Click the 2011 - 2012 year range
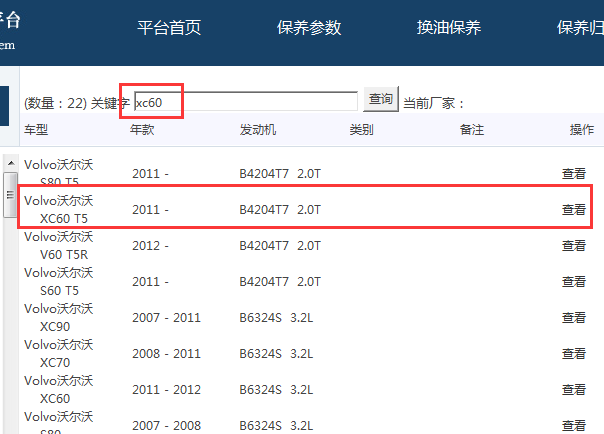604x434 pixels. pos(166,390)
